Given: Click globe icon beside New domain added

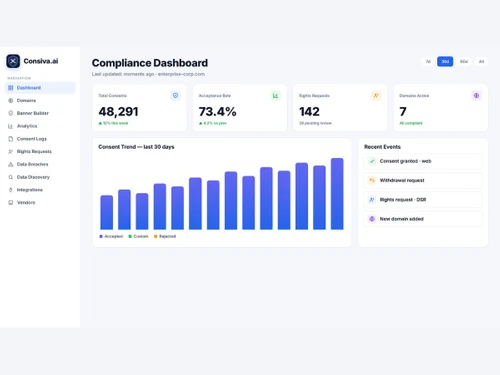Looking at the screenshot, I should coord(372,219).
